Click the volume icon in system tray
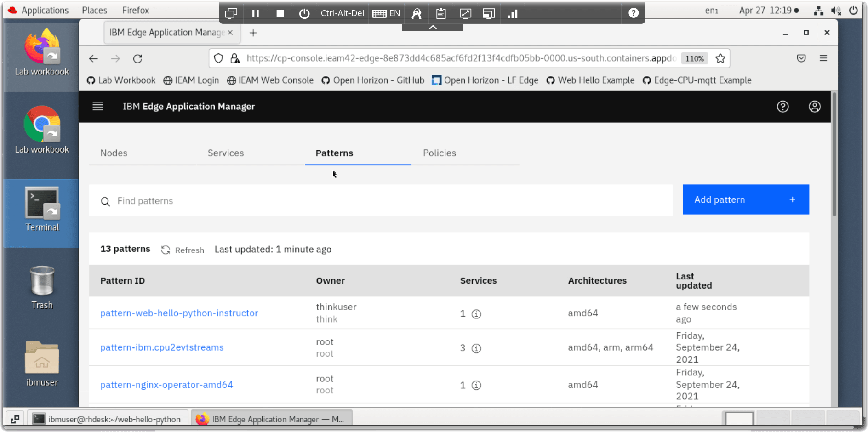This screenshot has height=432, width=868. tap(836, 11)
